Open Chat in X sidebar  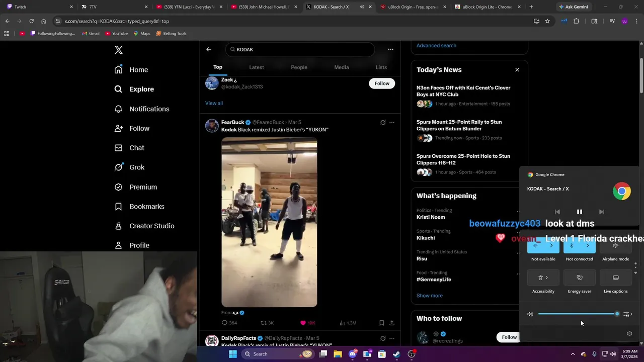129,148
